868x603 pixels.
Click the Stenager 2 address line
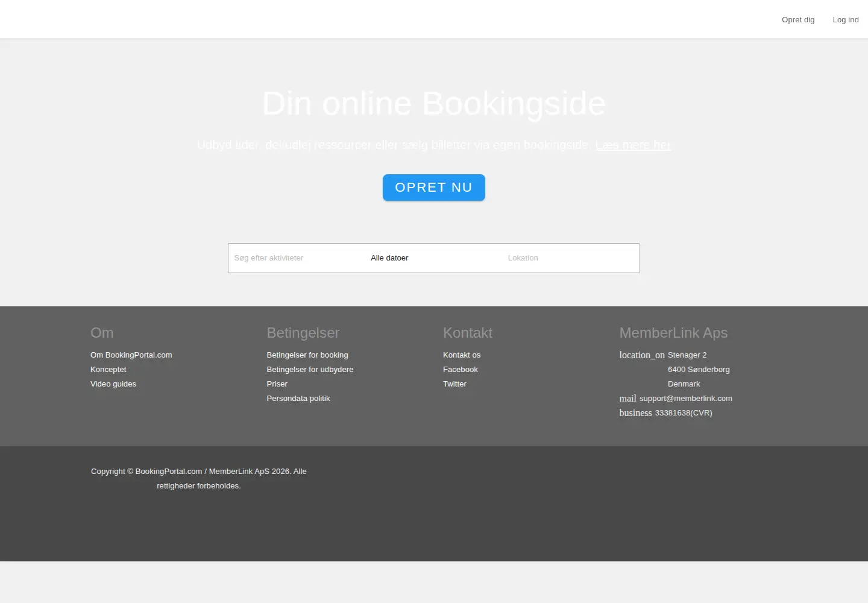687,355
